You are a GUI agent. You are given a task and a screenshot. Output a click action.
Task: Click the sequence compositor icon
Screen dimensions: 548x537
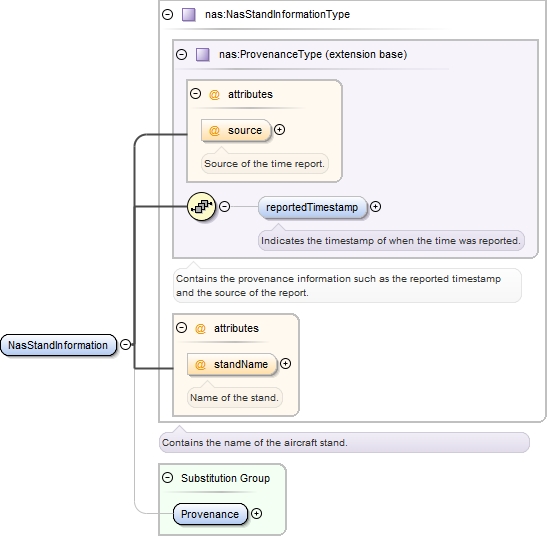click(x=201, y=206)
